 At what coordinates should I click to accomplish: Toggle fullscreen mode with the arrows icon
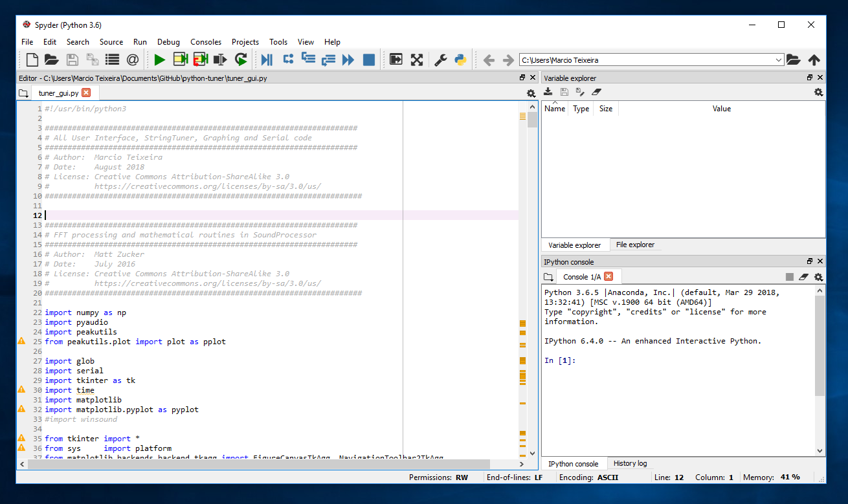[x=417, y=60]
